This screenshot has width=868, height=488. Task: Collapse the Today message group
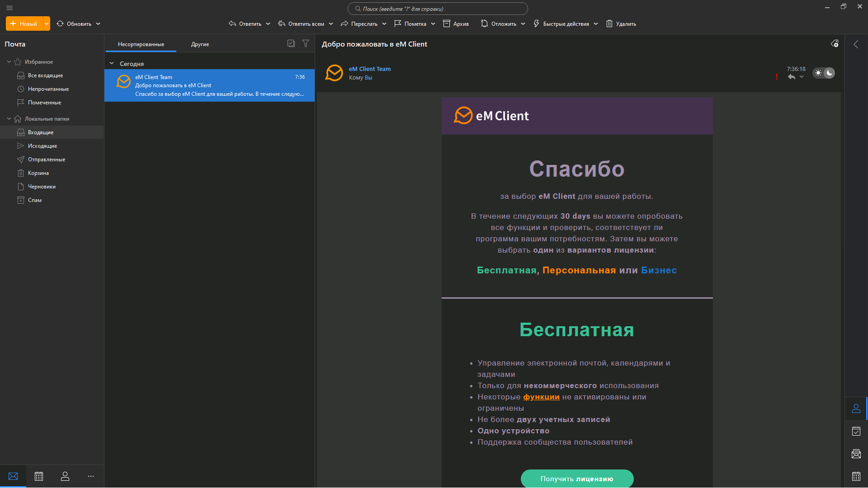click(x=112, y=64)
